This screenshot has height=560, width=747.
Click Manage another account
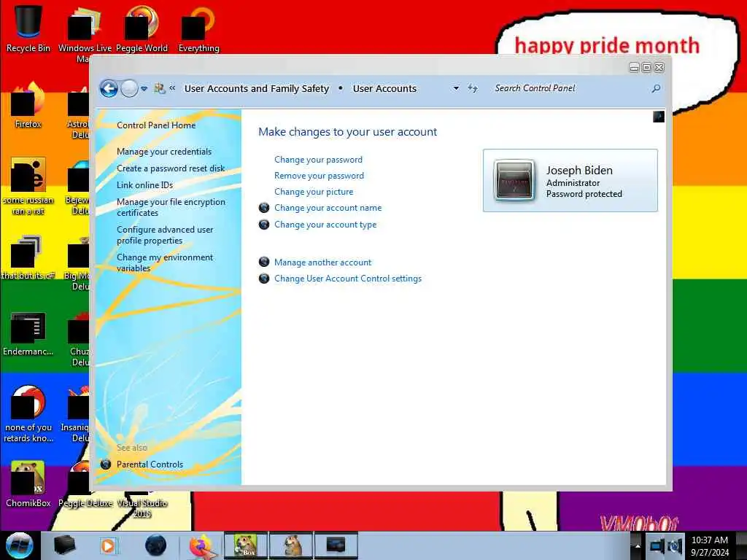322,262
